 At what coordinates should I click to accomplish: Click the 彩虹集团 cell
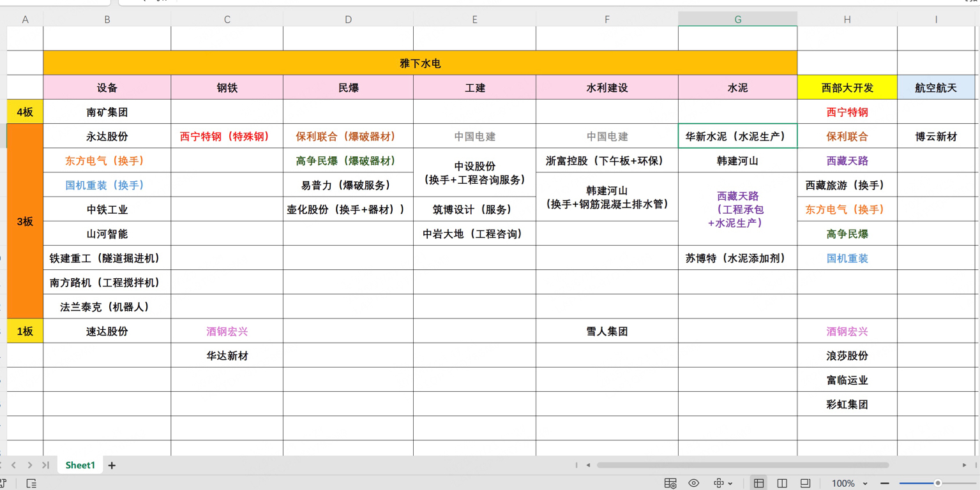pyautogui.click(x=847, y=404)
